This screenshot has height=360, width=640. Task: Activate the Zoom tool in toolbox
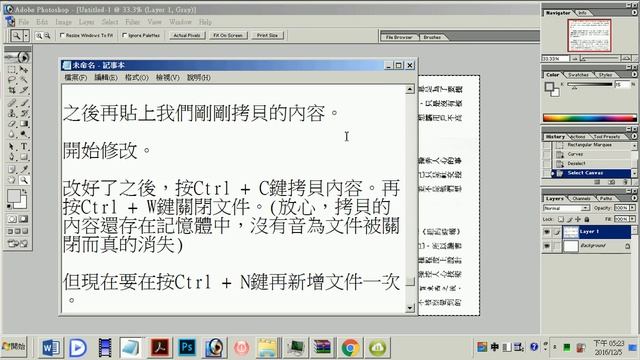(24, 180)
